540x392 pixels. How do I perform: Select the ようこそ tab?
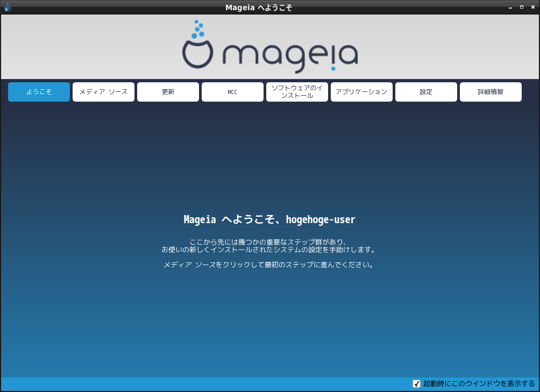click(x=39, y=92)
